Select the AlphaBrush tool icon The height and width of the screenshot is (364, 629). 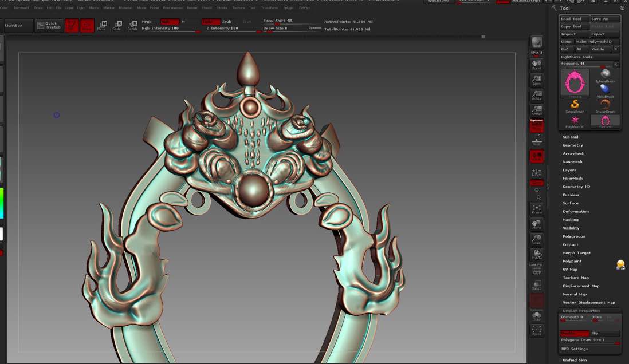coord(606,90)
